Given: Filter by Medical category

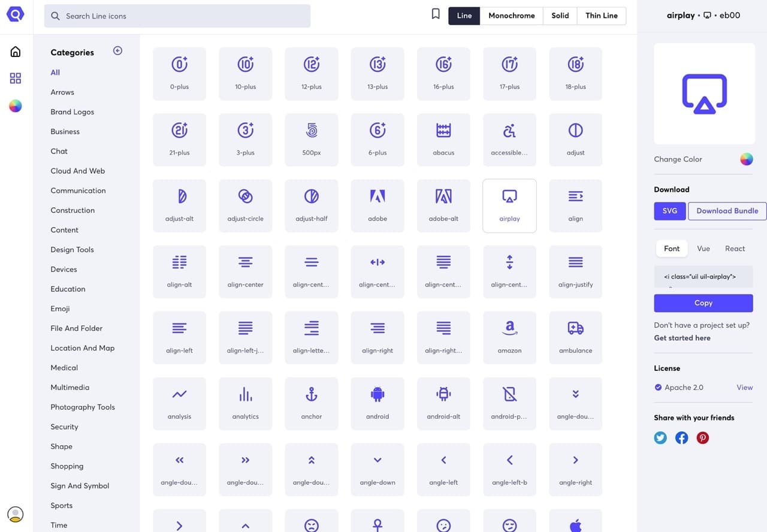Looking at the screenshot, I should coord(64,368).
